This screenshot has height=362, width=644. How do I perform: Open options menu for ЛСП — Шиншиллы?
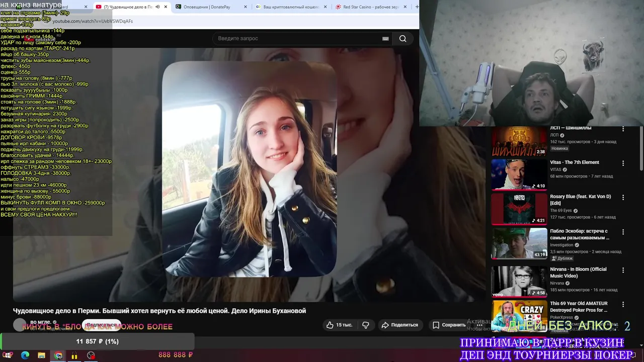pos(623,129)
